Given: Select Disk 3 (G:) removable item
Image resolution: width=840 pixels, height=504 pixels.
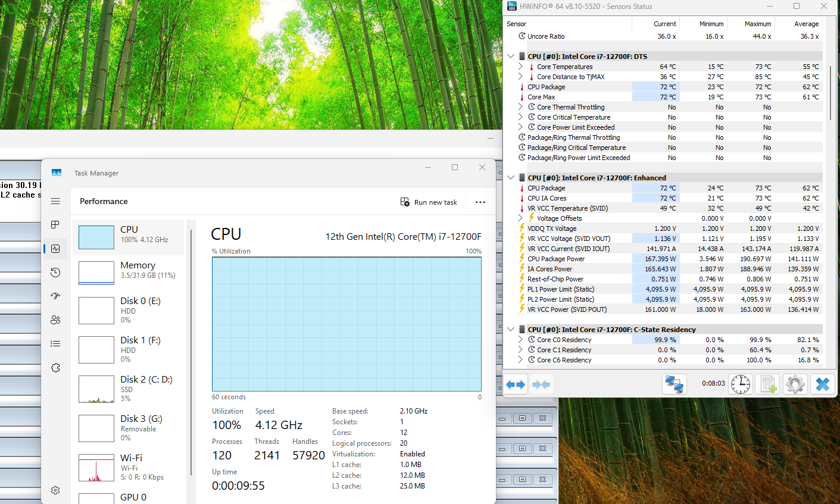Looking at the screenshot, I should [x=128, y=428].
